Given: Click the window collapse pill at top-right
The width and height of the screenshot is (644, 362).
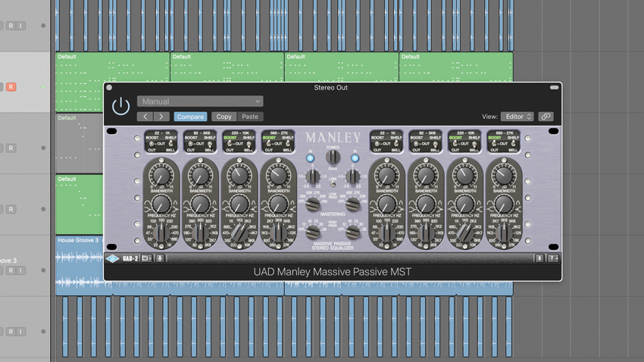Looking at the screenshot, I should point(554,87).
